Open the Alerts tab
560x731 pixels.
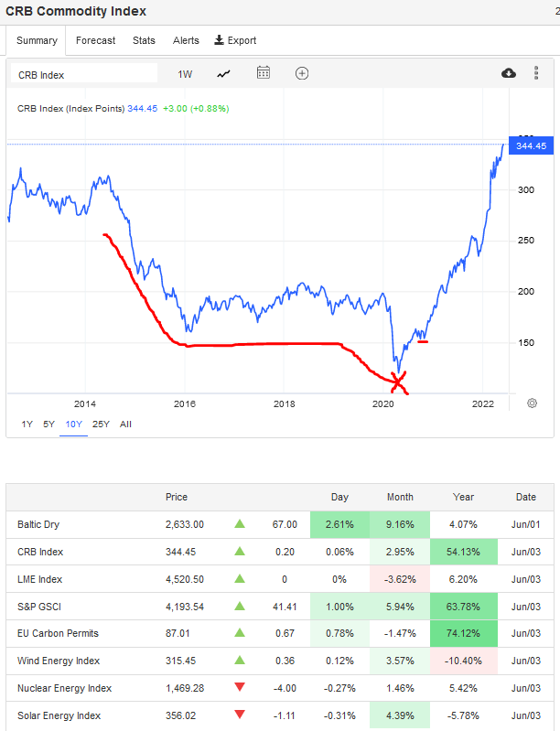point(186,40)
